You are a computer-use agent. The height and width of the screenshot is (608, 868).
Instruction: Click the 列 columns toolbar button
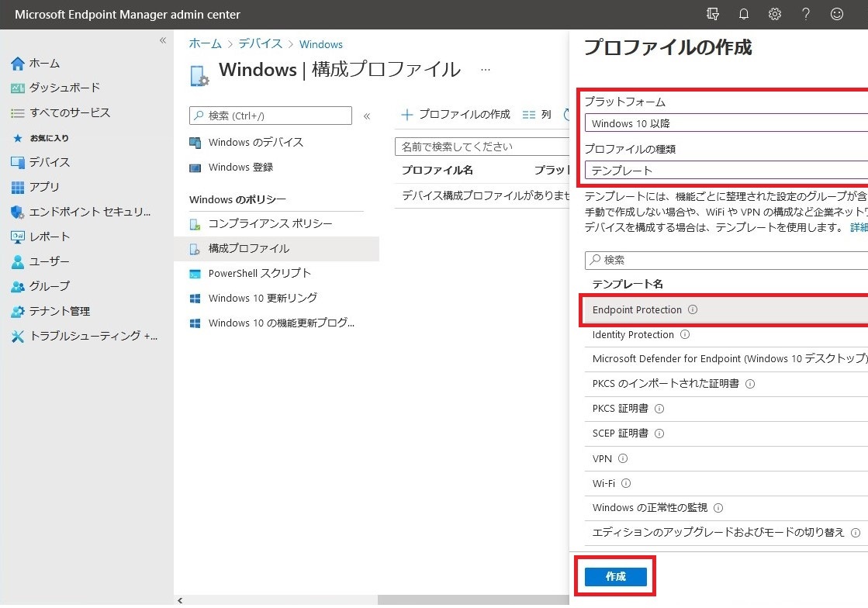537,115
